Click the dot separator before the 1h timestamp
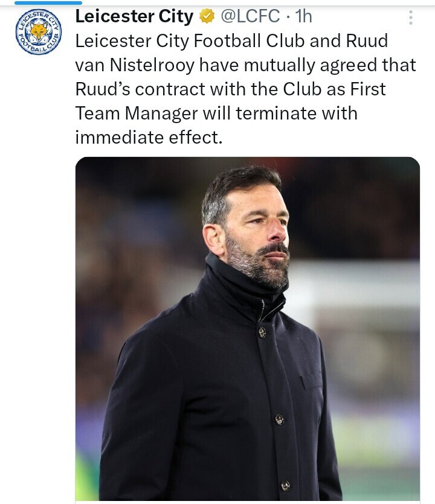Viewport: 435px width, 504px height. point(288,17)
